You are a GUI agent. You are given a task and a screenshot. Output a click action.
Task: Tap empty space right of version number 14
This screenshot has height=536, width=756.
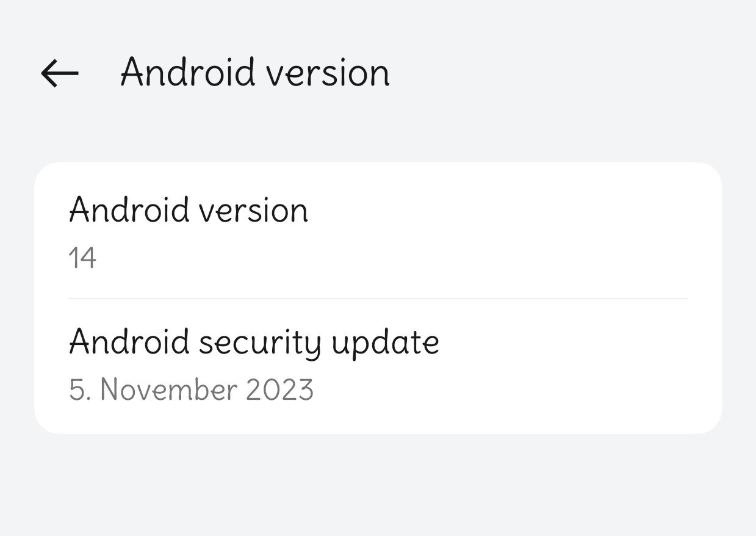(x=427, y=259)
